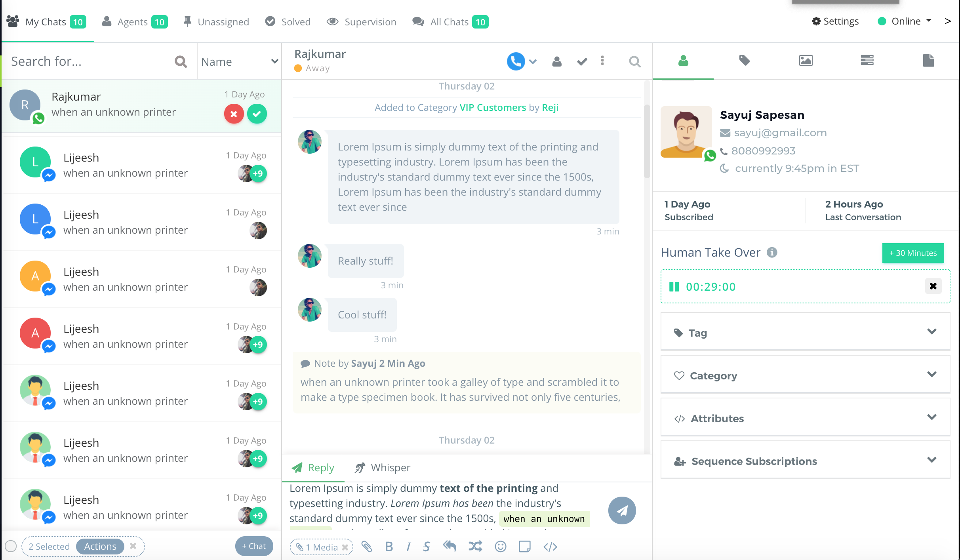960x560 pixels.
Task: Switch to the Whisper tab
Action: [383, 468]
